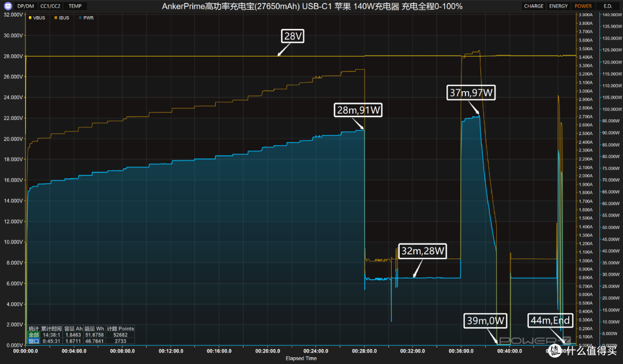Click the 计数 Points column header

(121, 329)
